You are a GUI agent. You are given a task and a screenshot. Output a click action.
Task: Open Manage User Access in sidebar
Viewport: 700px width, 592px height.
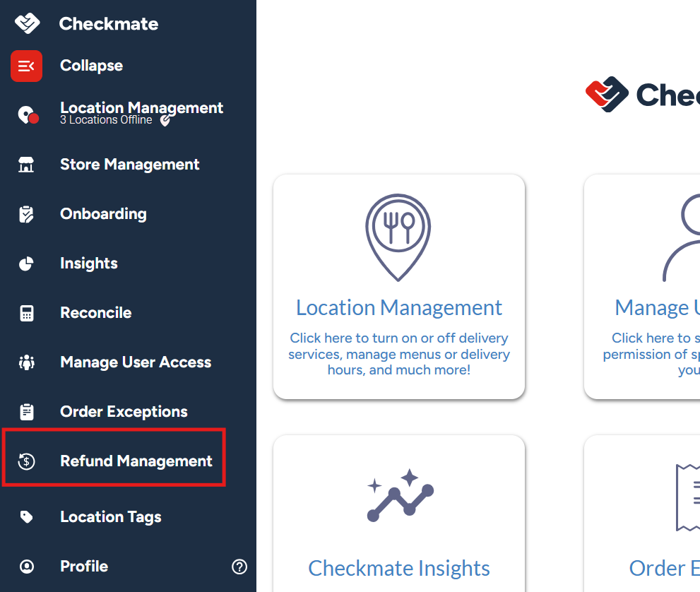pyautogui.click(x=136, y=362)
